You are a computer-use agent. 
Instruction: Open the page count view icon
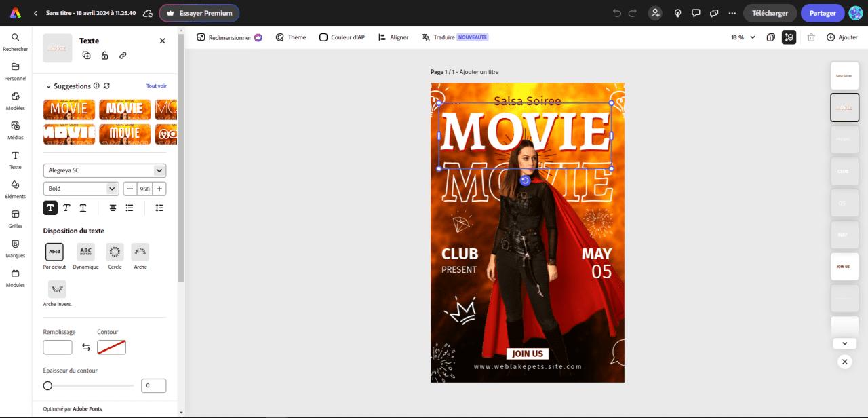(771, 37)
